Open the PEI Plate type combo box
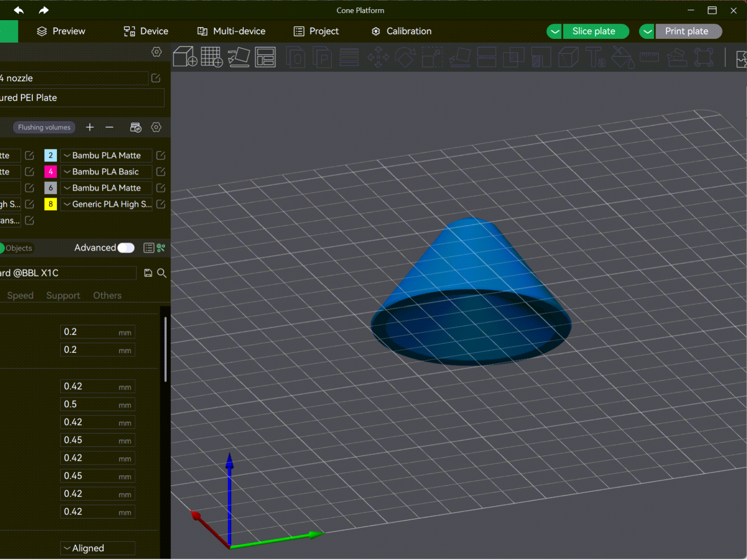747x560 pixels. pos(82,98)
